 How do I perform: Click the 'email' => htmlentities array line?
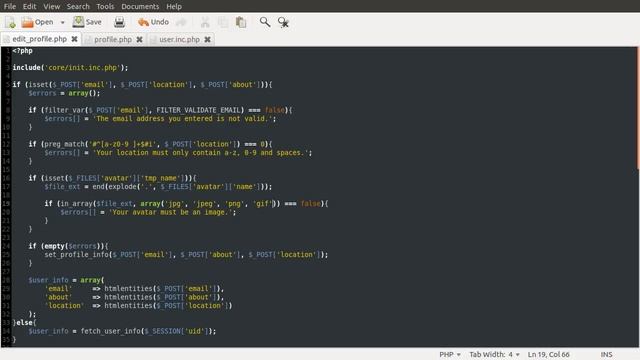134,289
